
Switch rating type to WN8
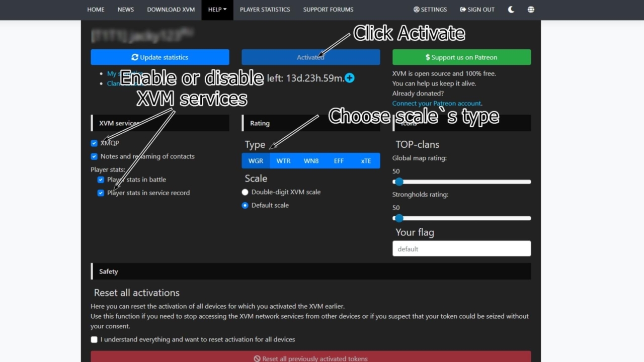(x=311, y=160)
